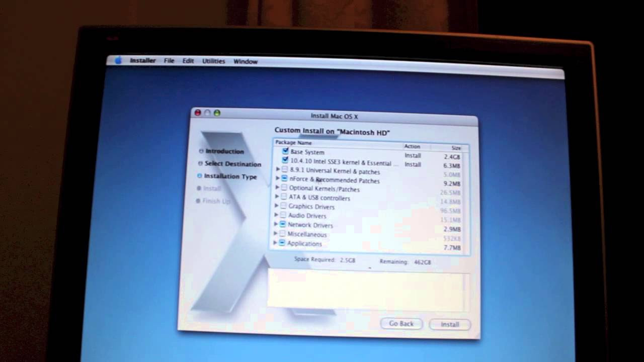The image size is (644, 362).
Task: Uncheck the Base System checkbox
Action: tap(286, 151)
